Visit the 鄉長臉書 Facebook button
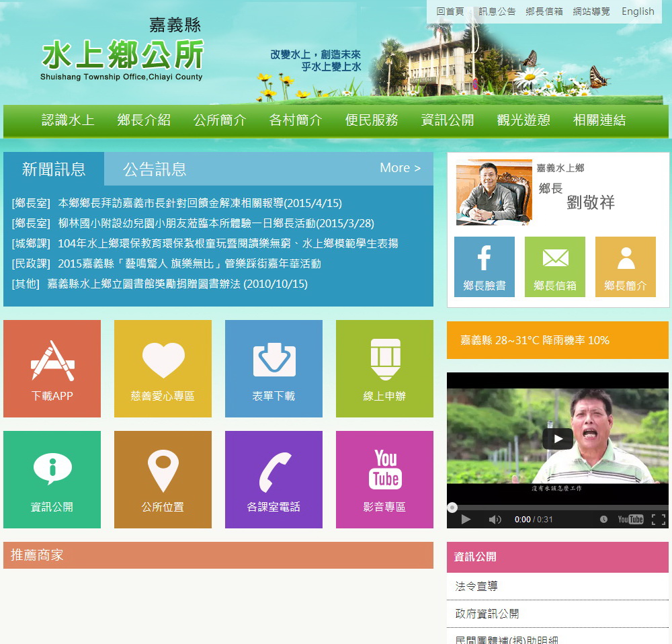The height and width of the screenshot is (644, 672). tap(484, 267)
